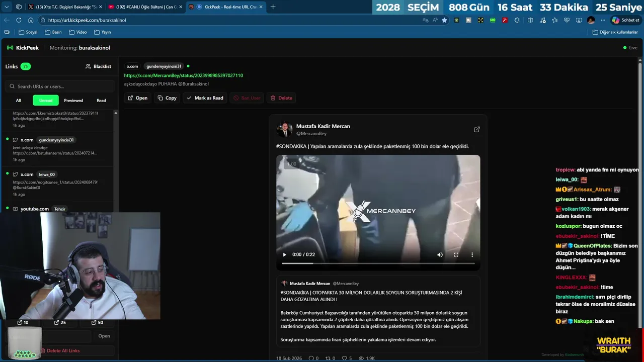Open a new browser tab

(273, 7)
